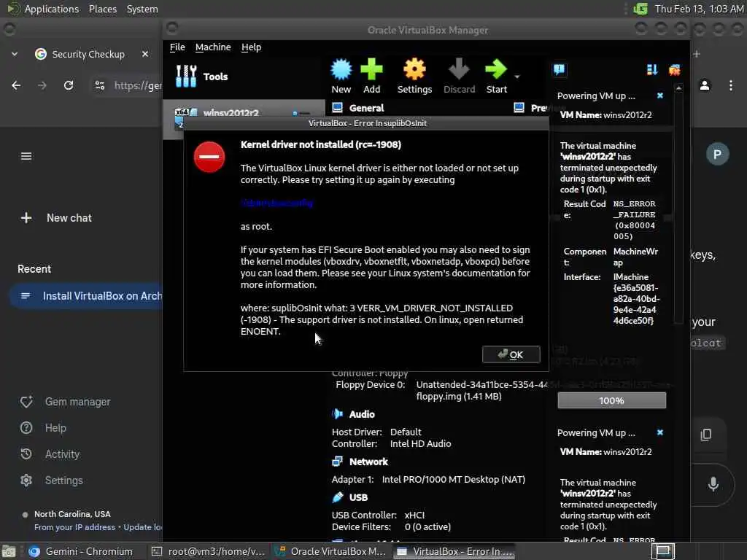Image resolution: width=747 pixels, height=560 pixels.
Task: Click the 100% progress bar
Action: tap(612, 400)
